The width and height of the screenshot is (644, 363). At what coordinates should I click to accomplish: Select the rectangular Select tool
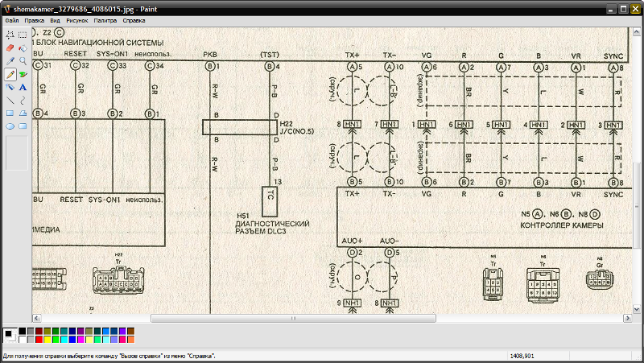23,35
